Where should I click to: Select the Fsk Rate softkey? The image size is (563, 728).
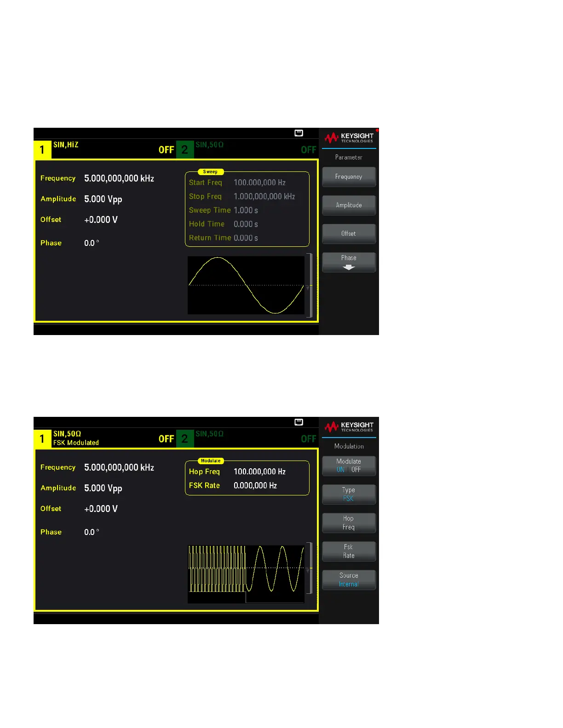[349, 551]
